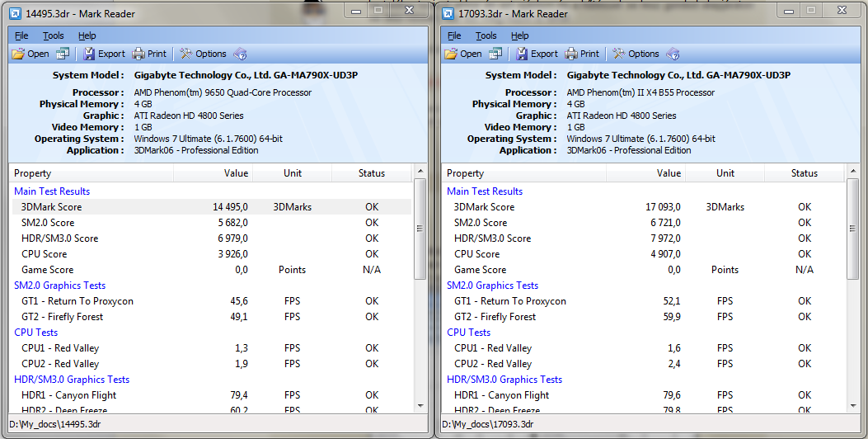Click Status column header in 14495.3dr window
This screenshot has width=868, height=439.
point(372,173)
